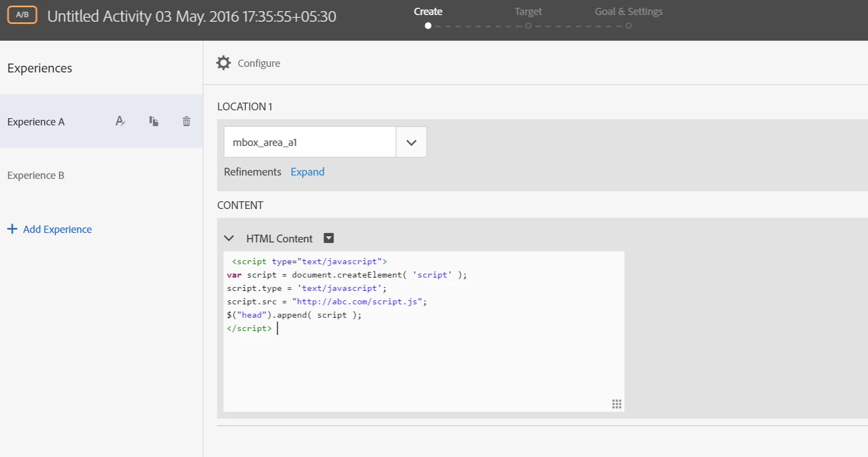This screenshot has width=868, height=457.
Task: Click the Untitled Activity title
Action: pos(192,16)
